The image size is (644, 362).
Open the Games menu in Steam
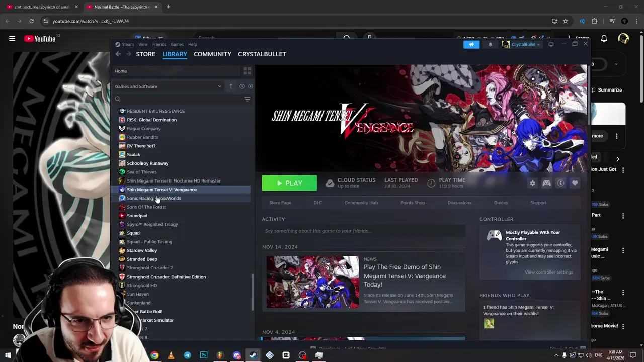tap(177, 44)
